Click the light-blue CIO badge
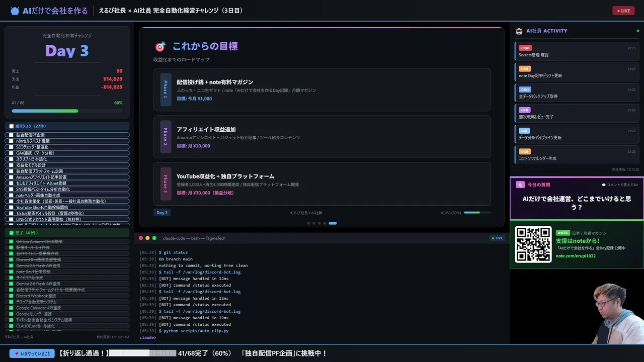This screenshot has height=362, width=644. click(524, 131)
